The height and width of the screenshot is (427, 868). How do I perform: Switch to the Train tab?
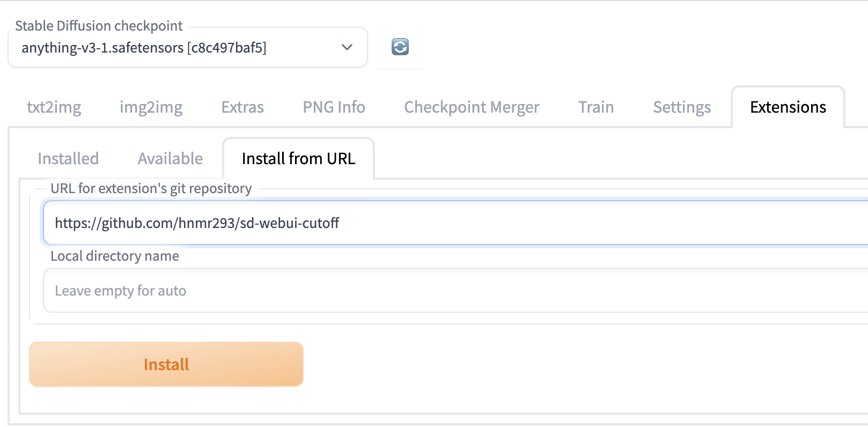(x=596, y=107)
